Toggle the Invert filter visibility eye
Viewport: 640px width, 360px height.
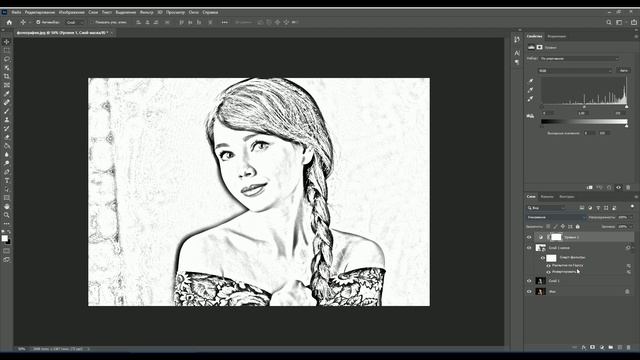pos(549,271)
